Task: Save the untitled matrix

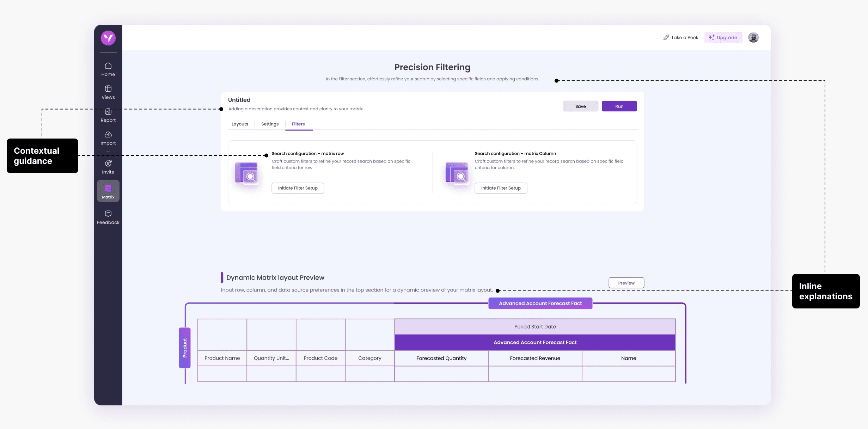Action: (x=580, y=106)
